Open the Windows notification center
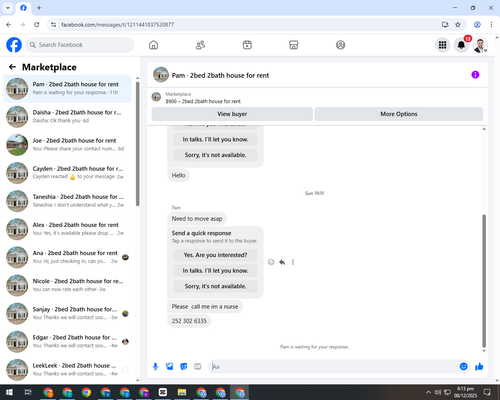Image resolution: width=500 pixels, height=400 pixels. click(487, 392)
